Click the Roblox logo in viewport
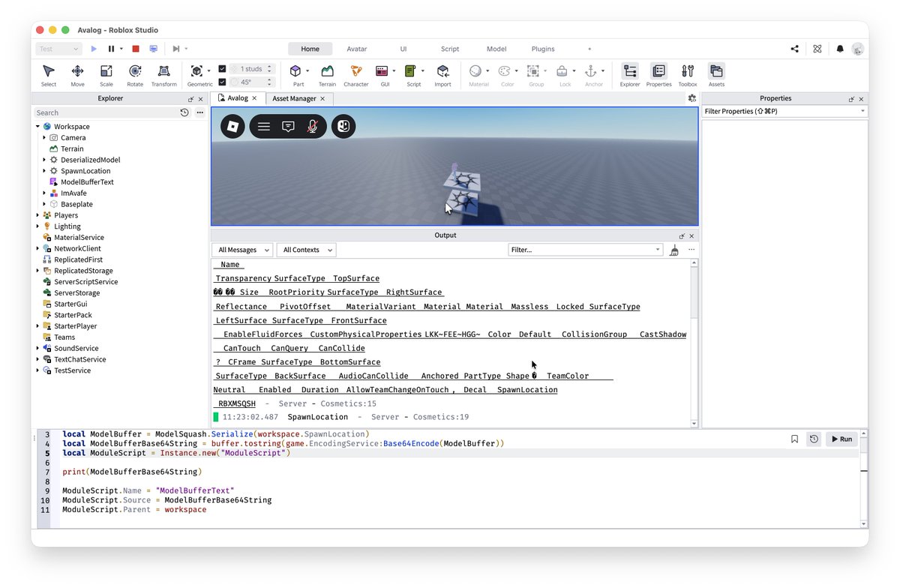Image resolution: width=900 pixels, height=588 pixels. tap(233, 127)
